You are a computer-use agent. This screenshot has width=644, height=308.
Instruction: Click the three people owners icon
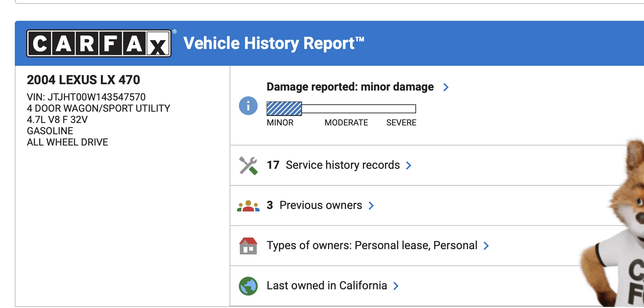pos(248,205)
